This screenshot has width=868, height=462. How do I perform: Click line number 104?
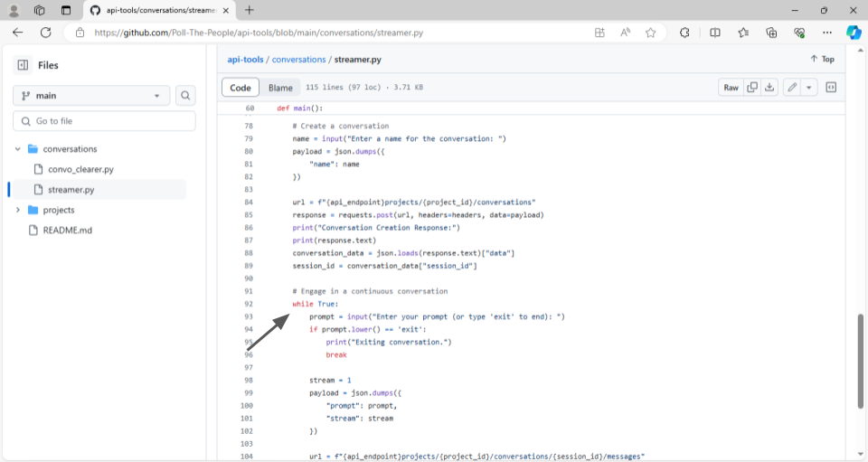pyautogui.click(x=246, y=457)
